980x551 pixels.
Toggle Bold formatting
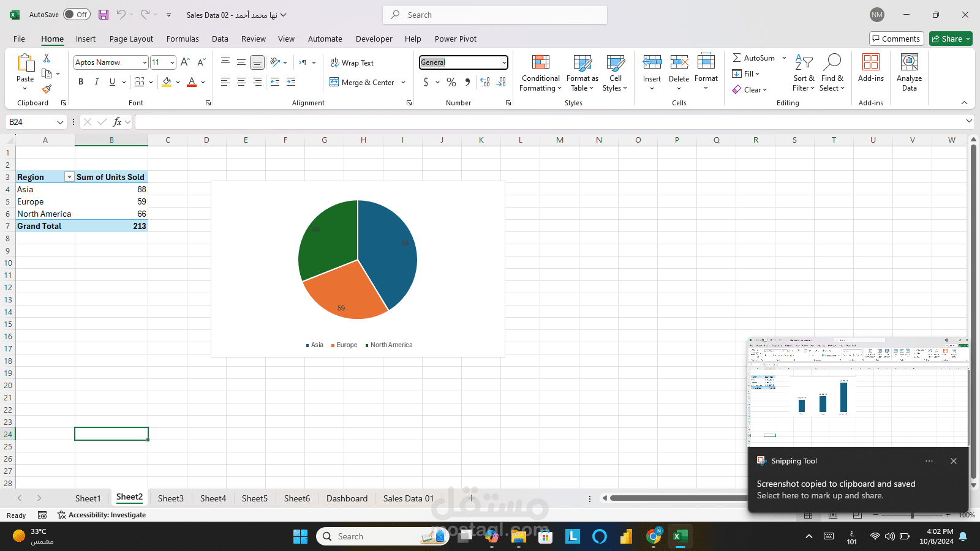click(x=81, y=82)
